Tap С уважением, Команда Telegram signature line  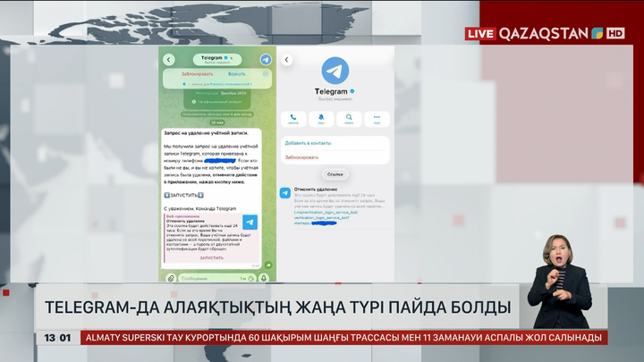[200, 208]
